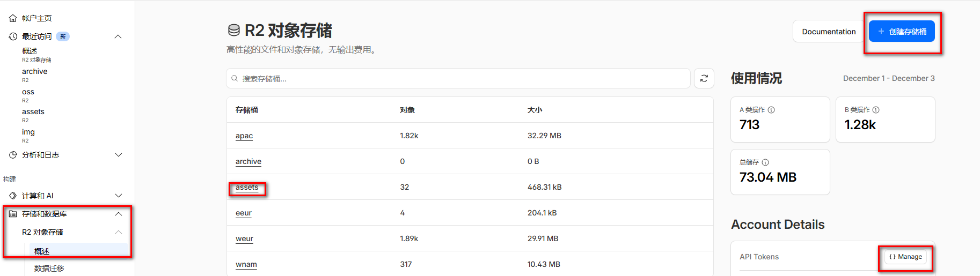Collapse the 最近访问 section
This screenshot has width=980, height=276.
click(118, 36)
